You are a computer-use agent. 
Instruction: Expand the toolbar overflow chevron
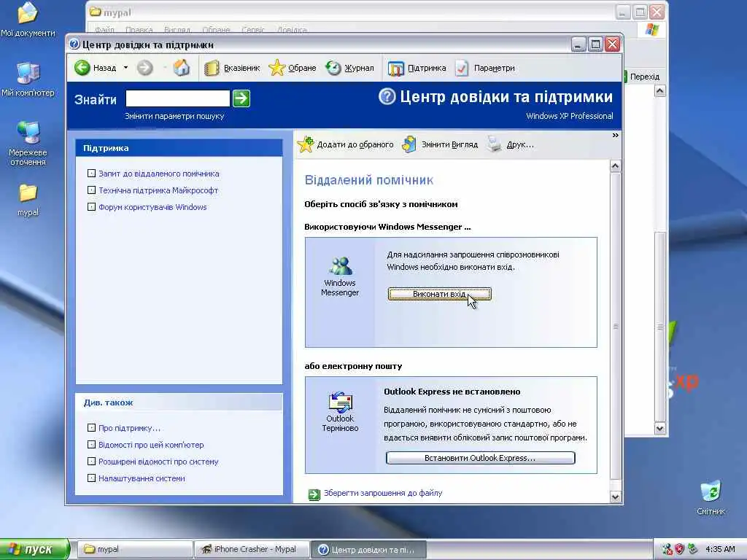615,136
